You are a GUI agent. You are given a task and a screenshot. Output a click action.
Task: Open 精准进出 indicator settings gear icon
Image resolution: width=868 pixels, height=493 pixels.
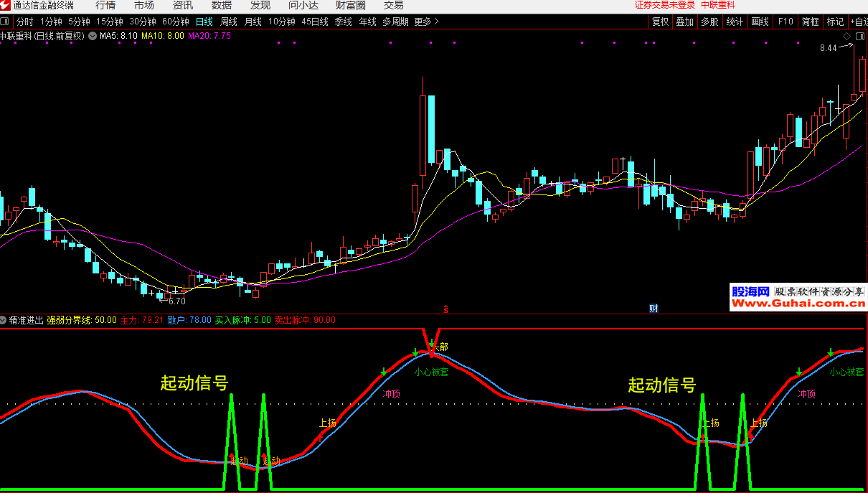pyautogui.click(x=4, y=320)
